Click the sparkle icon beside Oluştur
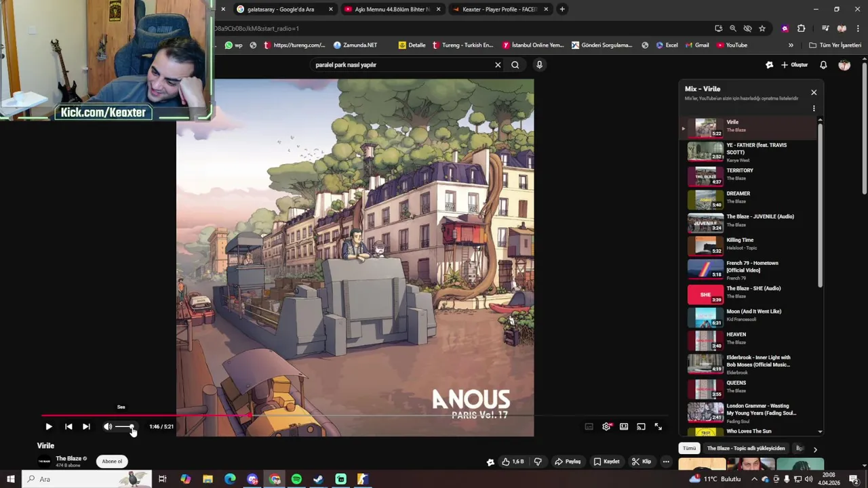This screenshot has width=868, height=488. pos(769,65)
